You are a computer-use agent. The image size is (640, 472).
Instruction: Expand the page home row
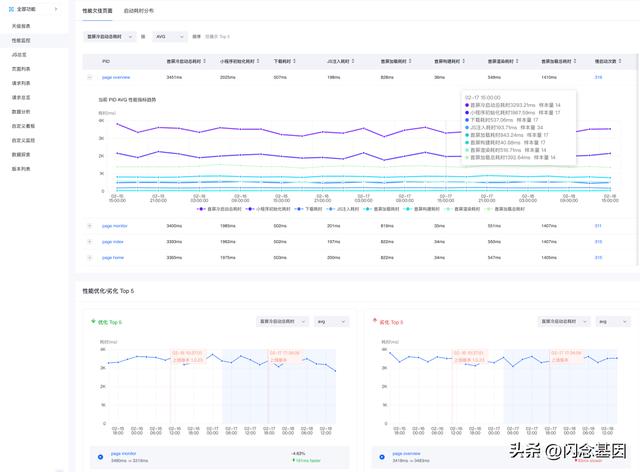tap(90, 258)
